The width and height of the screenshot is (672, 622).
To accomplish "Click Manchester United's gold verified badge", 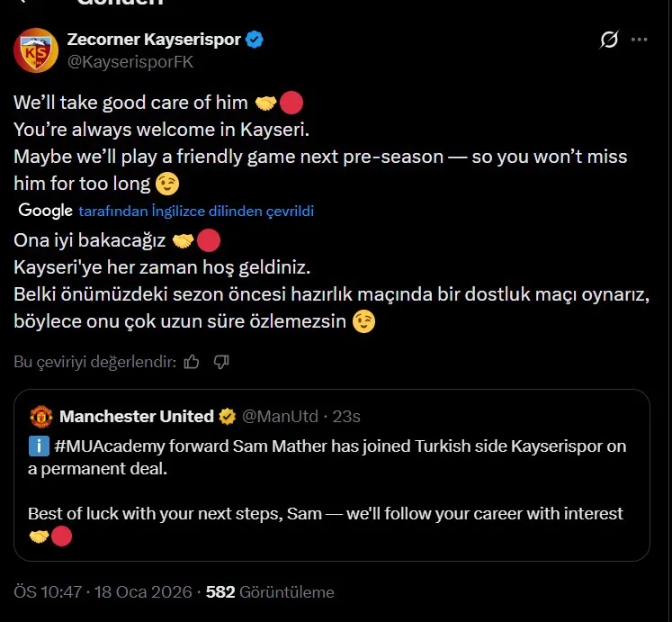I will click(228, 416).
